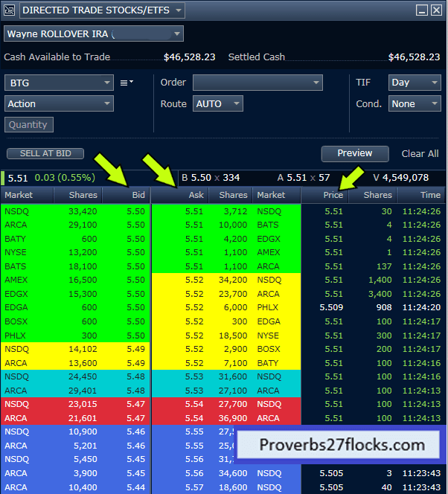The width and height of the screenshot is (448, 494).
Task: Open the TIF Day dropdown
Action: point(415,83)
